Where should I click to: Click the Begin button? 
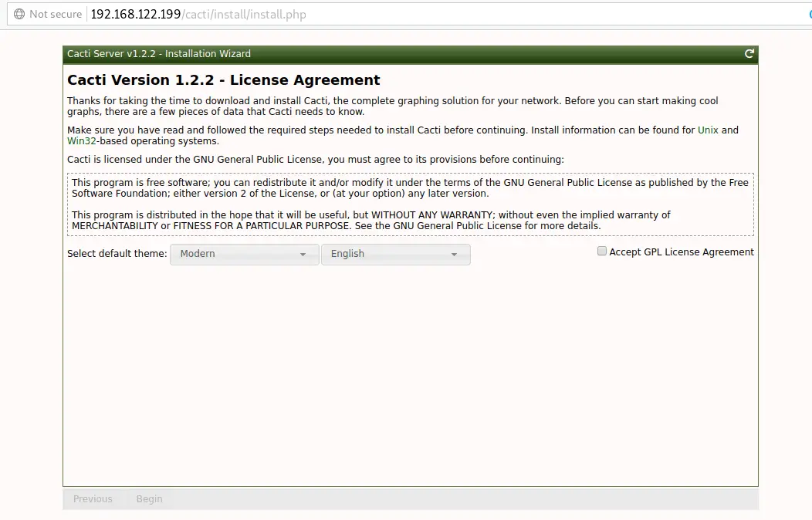[x=149, y=498]
